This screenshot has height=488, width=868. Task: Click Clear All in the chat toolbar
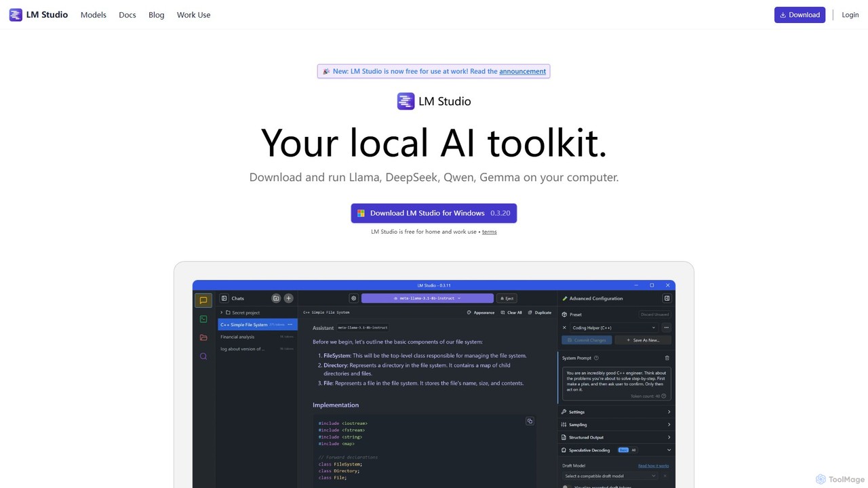pyautogui.click(x=511, y=312)
